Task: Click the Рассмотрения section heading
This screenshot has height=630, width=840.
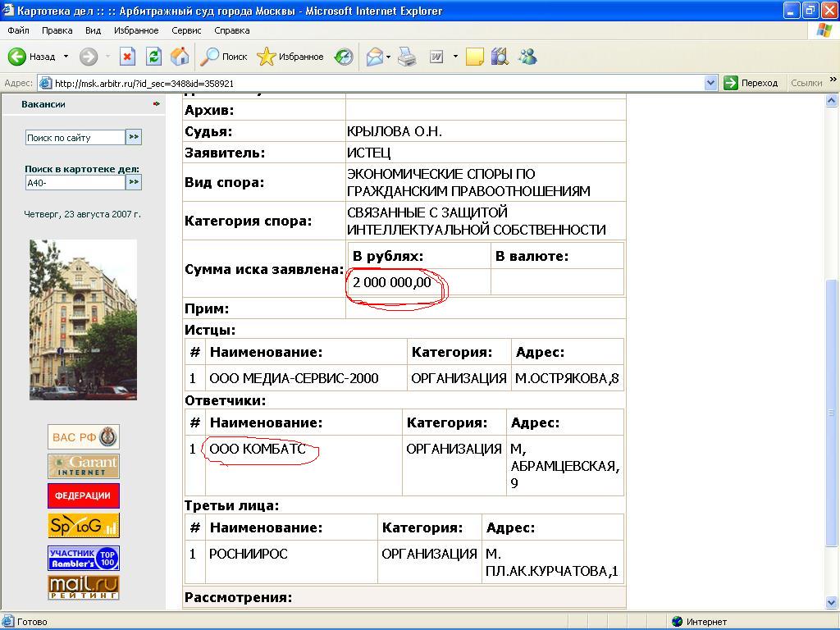Action: pyautogui.click(x=238, y=597)
